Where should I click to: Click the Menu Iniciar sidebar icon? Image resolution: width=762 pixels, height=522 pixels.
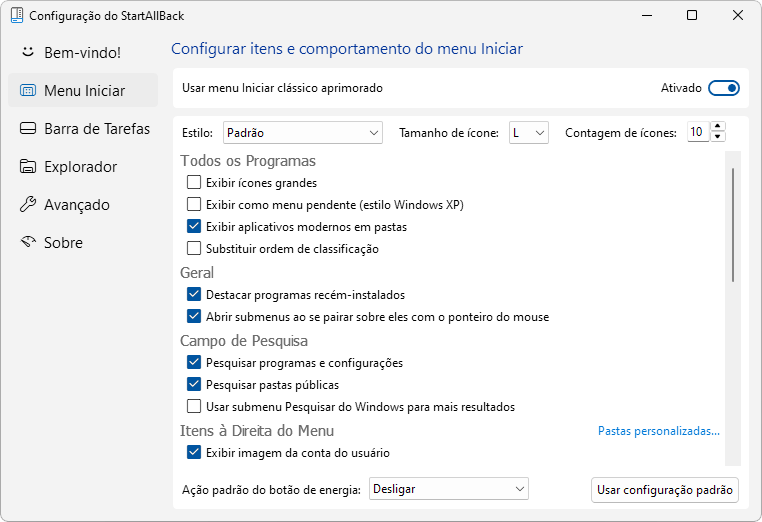[x=28, y=90]
